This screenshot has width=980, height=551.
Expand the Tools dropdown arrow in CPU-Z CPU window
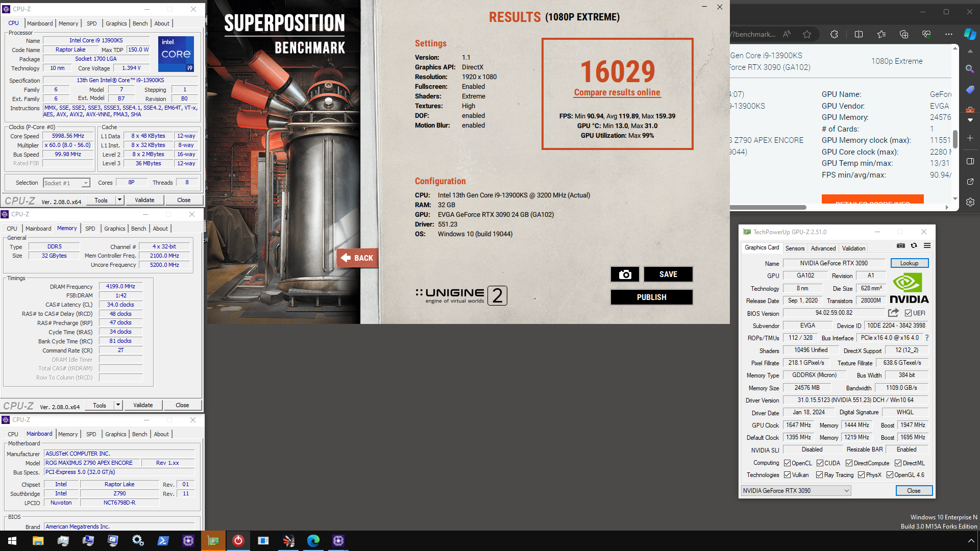(119, 200)
